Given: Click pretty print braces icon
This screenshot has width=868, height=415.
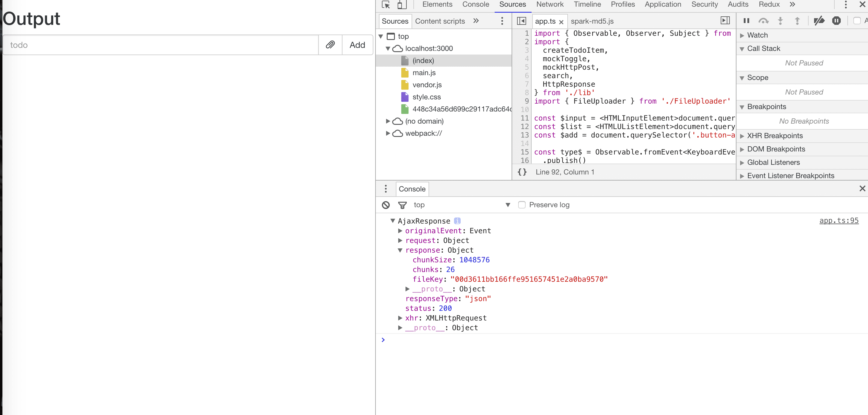Looking at the screenshot, I should 522,172.
